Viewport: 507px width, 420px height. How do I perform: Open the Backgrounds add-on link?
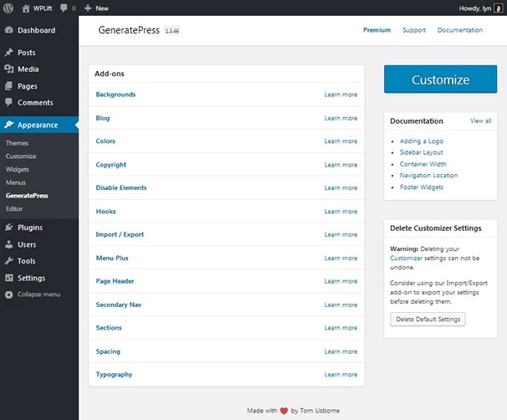(x=115, y=95)
